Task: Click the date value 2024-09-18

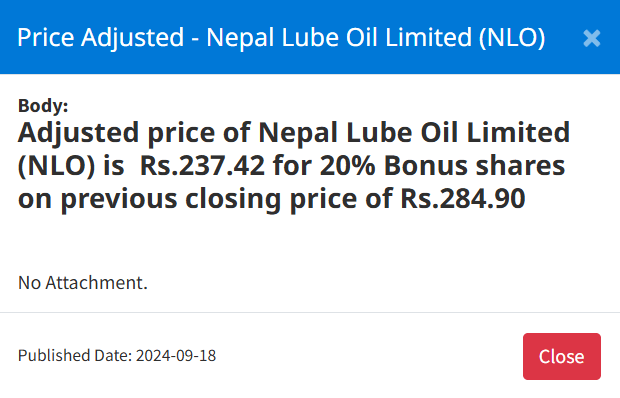Action: click(176, 355)
